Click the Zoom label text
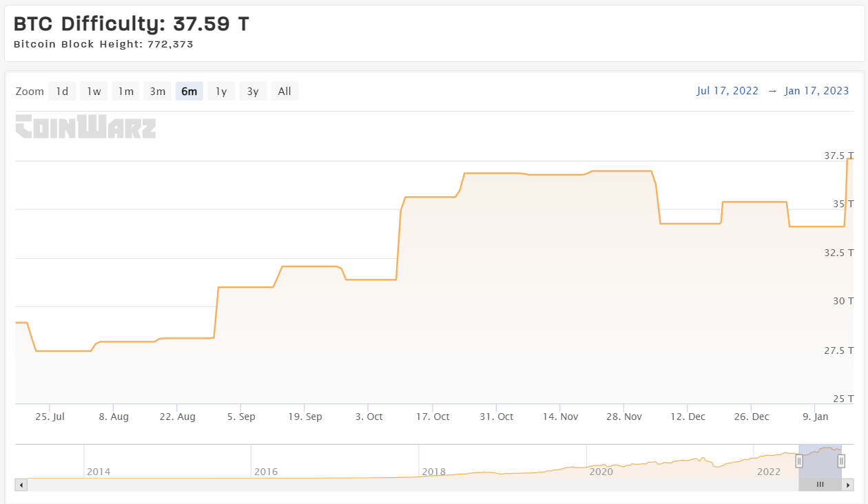The image size is (868, 504). click(x=30, y=91)
